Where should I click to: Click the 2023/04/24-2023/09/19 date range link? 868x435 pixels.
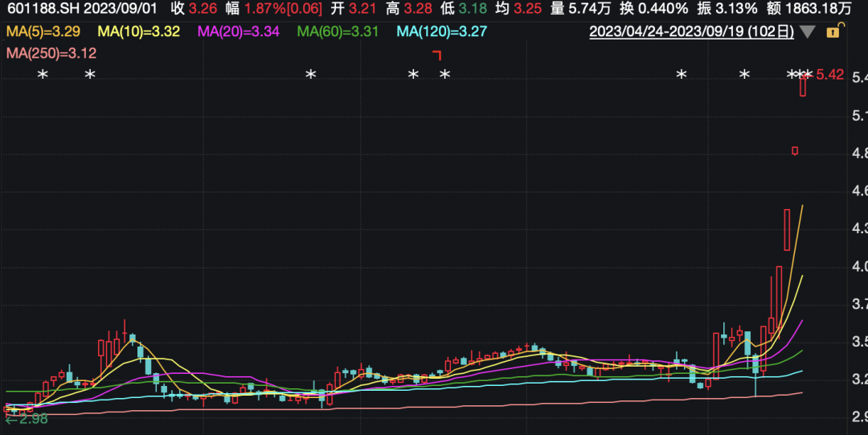(691, 31)
